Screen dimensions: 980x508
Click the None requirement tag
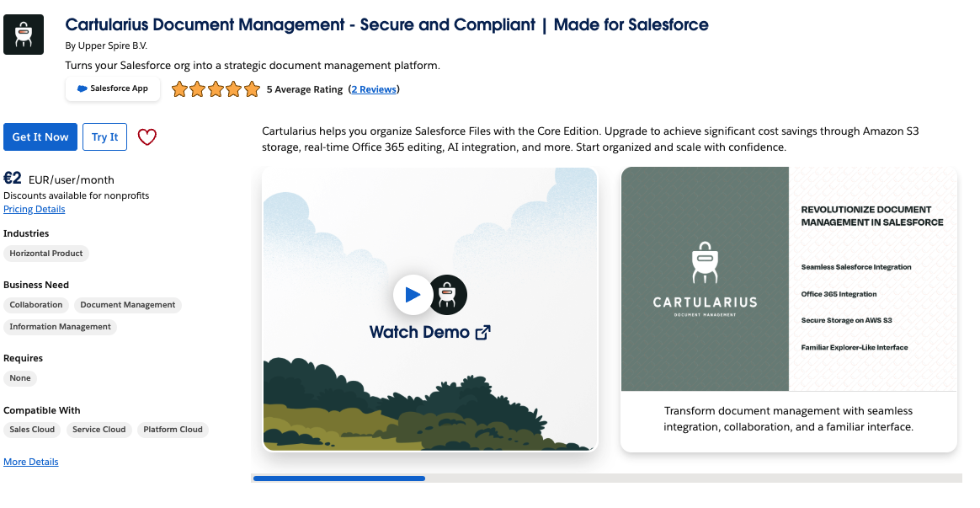[x=20, y=378]
